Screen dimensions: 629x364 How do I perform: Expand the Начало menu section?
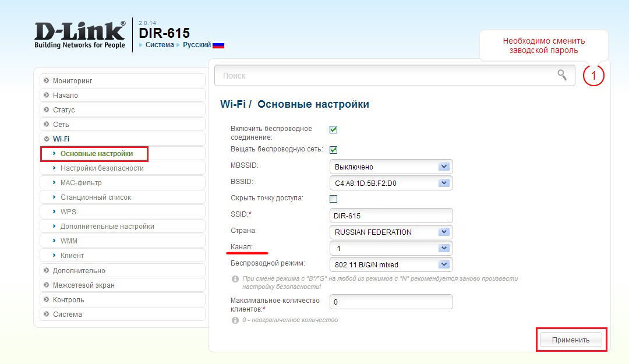click(x=122, y=95)
